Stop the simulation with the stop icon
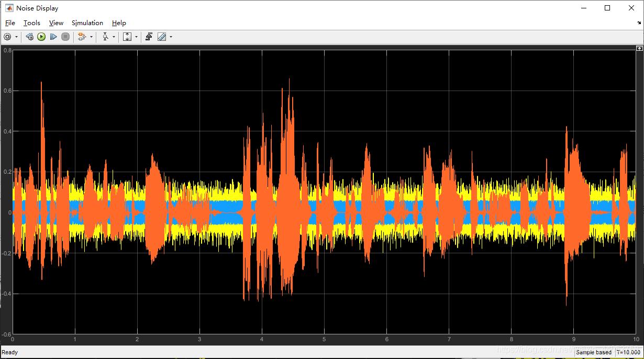The height and width of the screenshot is (359, 644). click(65, 37)
